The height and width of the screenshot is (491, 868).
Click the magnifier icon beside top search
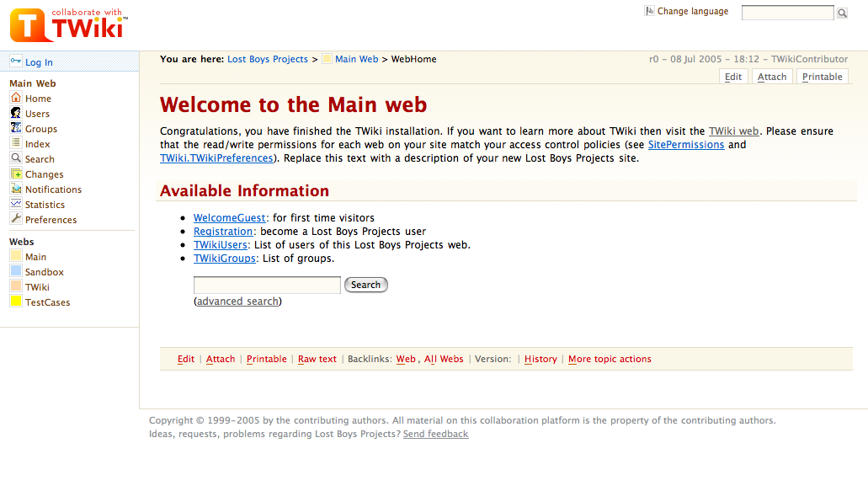[x=842, y=13]
